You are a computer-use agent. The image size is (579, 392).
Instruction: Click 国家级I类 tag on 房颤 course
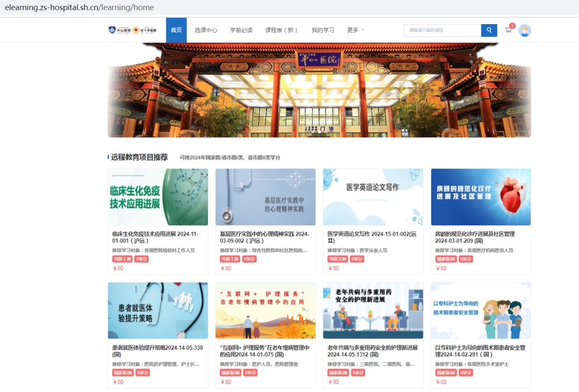tap(446, 259)
